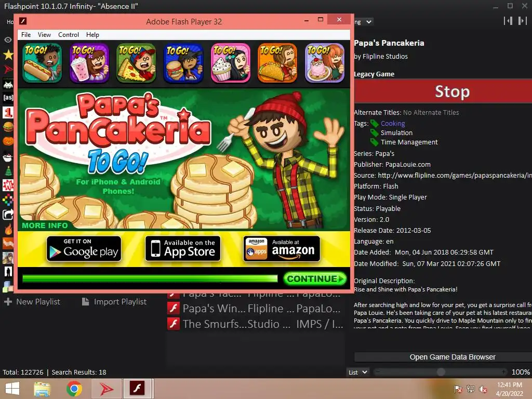Select the [as] playlist icon

click(x=8, y=98)
